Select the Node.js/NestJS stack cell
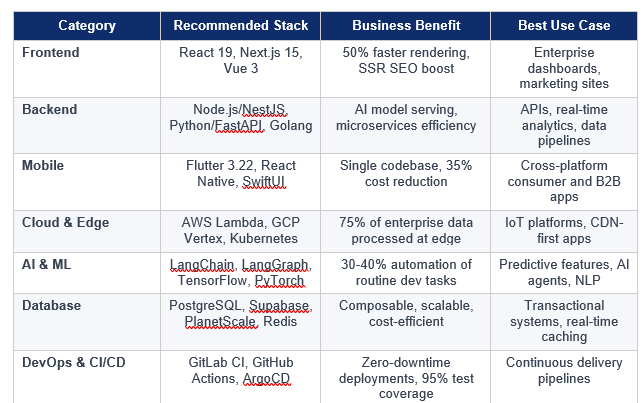 click(240, 117)
